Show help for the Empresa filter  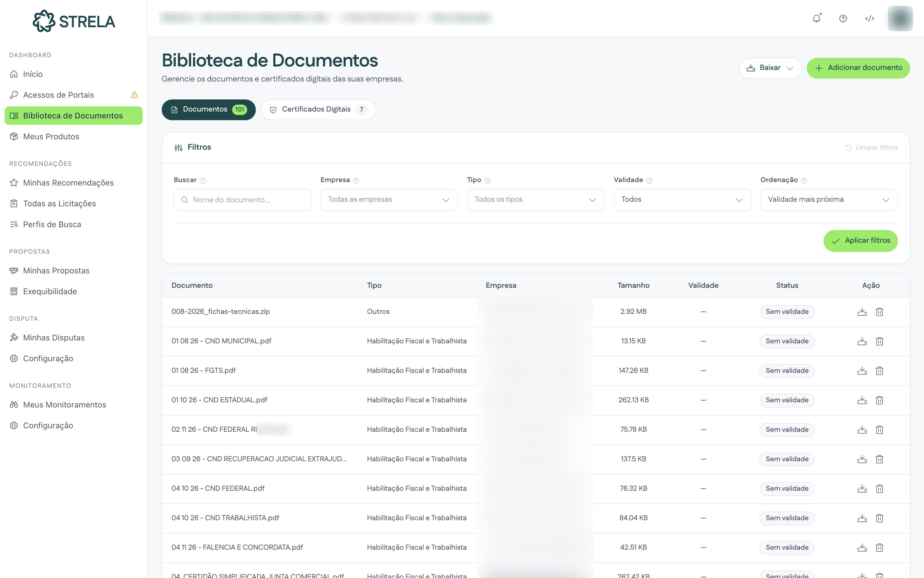tap(356, 180)
